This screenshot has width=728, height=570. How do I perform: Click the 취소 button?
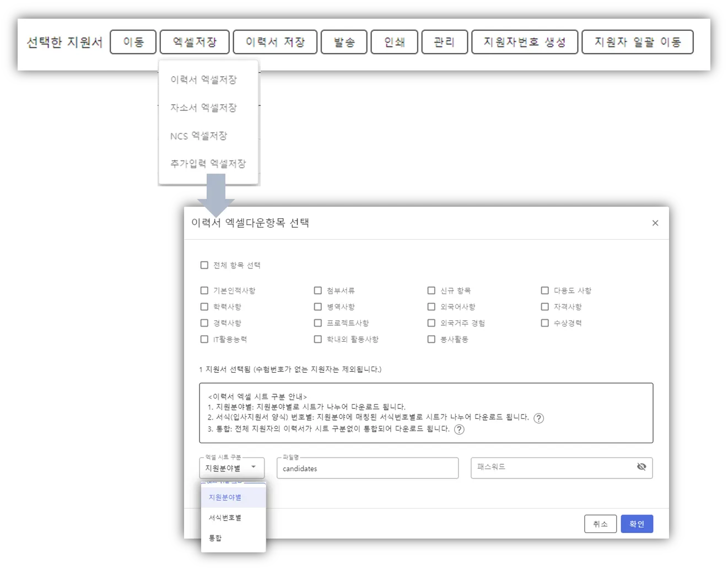pyautogui.click(x=600, y=524)
